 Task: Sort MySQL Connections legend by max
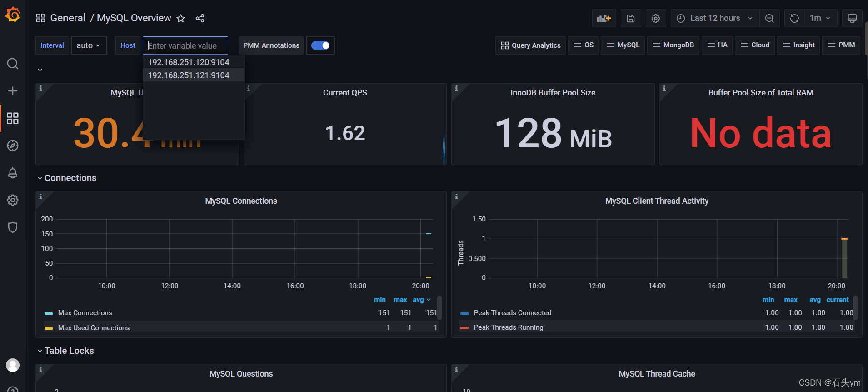coord(400,300)
